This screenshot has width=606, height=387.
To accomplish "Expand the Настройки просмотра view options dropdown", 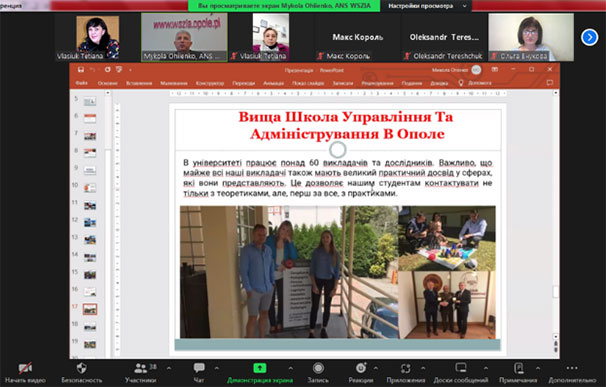I will tap(426, 6).
